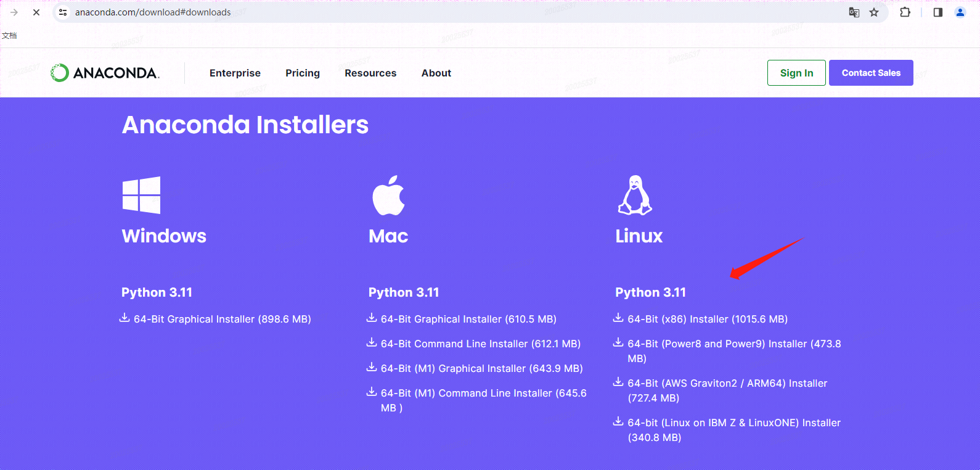Download 64-Bit (AWS Graviton2 / ARM64) Installer
Image resolution: width=980 pixels, height=470 pixels.
[x=727, y=390]
